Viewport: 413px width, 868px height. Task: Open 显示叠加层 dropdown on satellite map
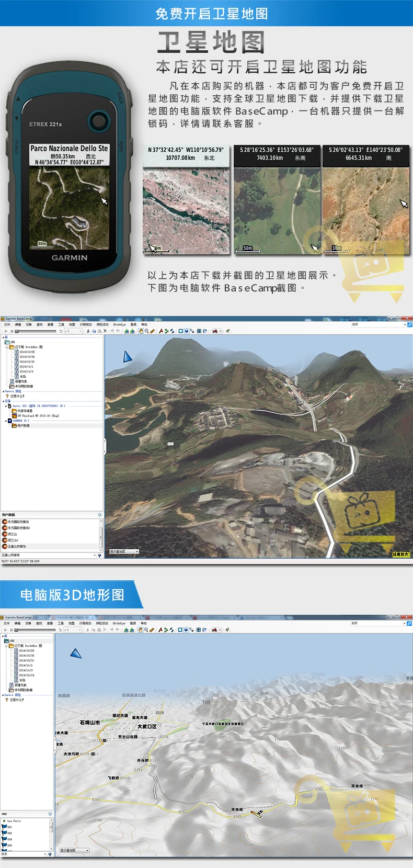[124, 551]
